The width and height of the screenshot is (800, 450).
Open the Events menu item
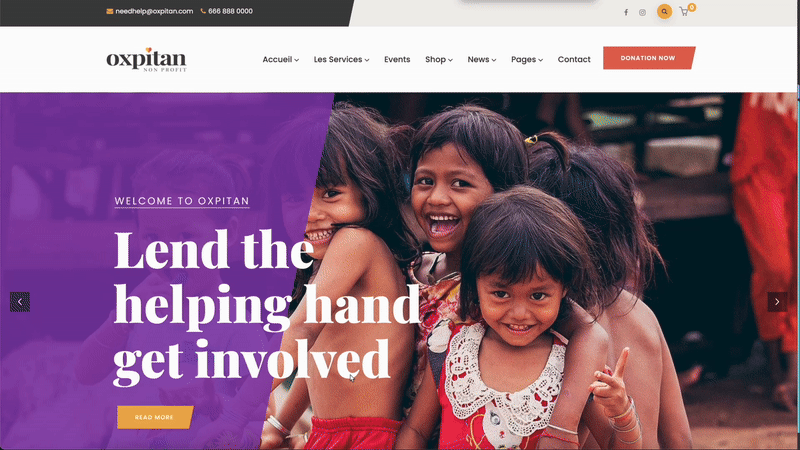397,59
